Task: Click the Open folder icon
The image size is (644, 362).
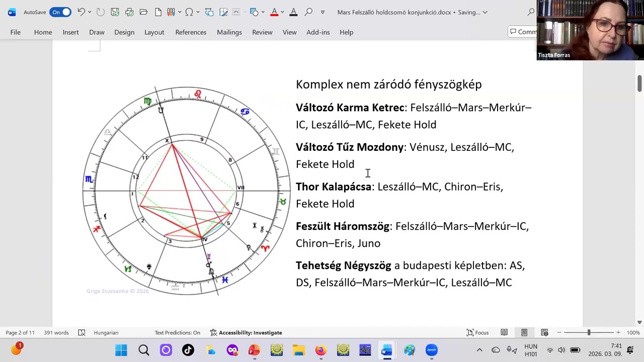Action: 143,12
